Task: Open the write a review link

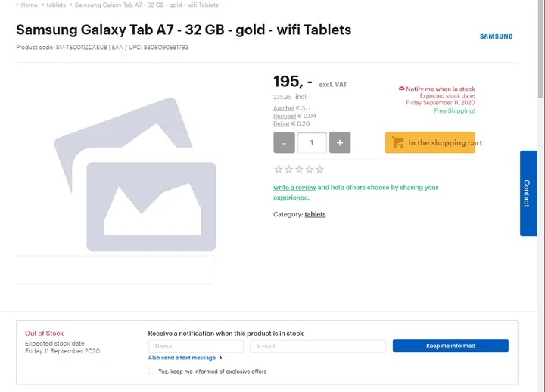Action: point(294,188)
